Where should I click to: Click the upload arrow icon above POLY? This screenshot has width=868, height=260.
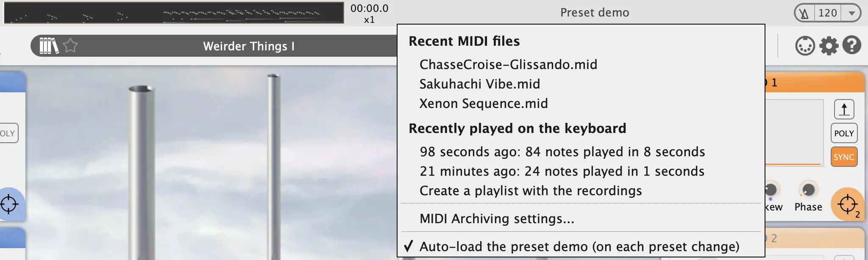(x=844, y=109)
